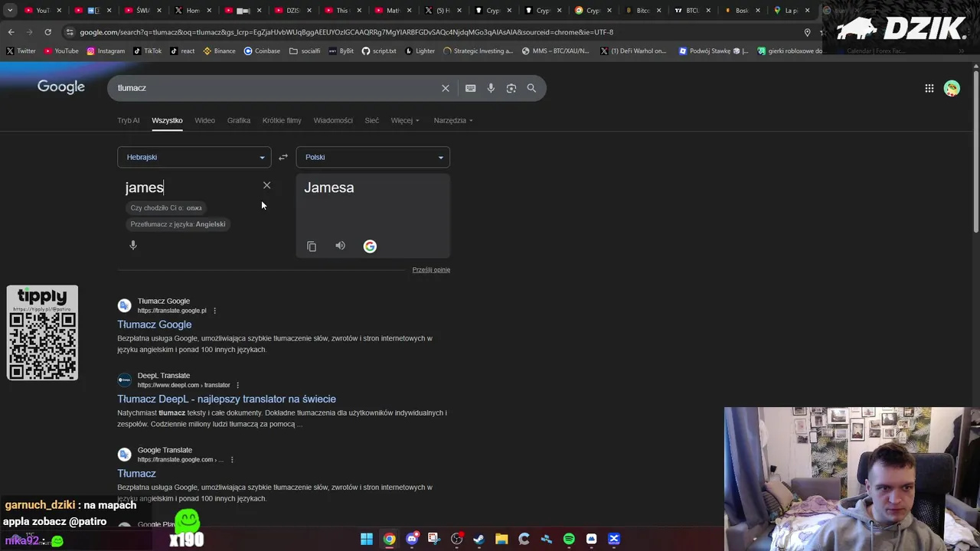980x551 pixels.
Task: Open Tłumacz DeepL najlepszy translator link
Action: (227, 399)
